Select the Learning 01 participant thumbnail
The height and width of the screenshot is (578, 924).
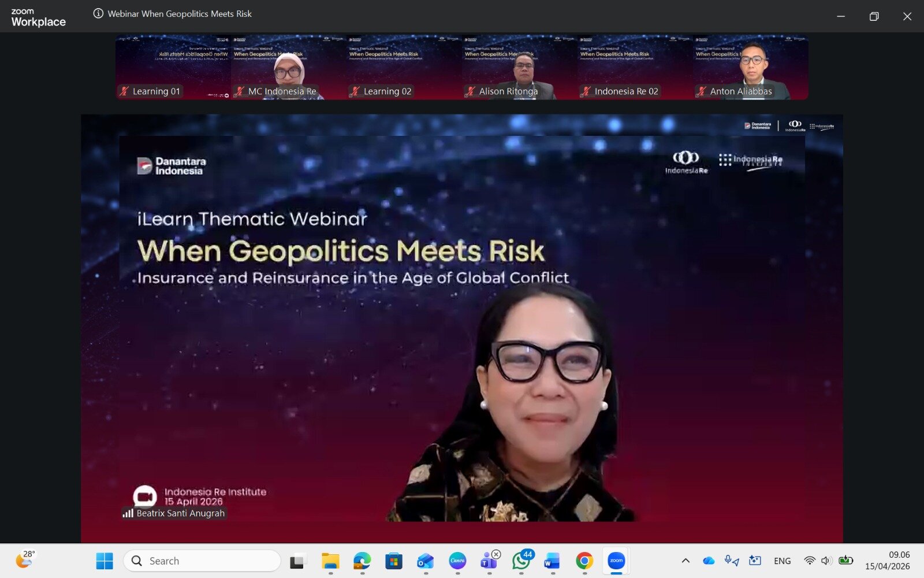click(173, 68)
